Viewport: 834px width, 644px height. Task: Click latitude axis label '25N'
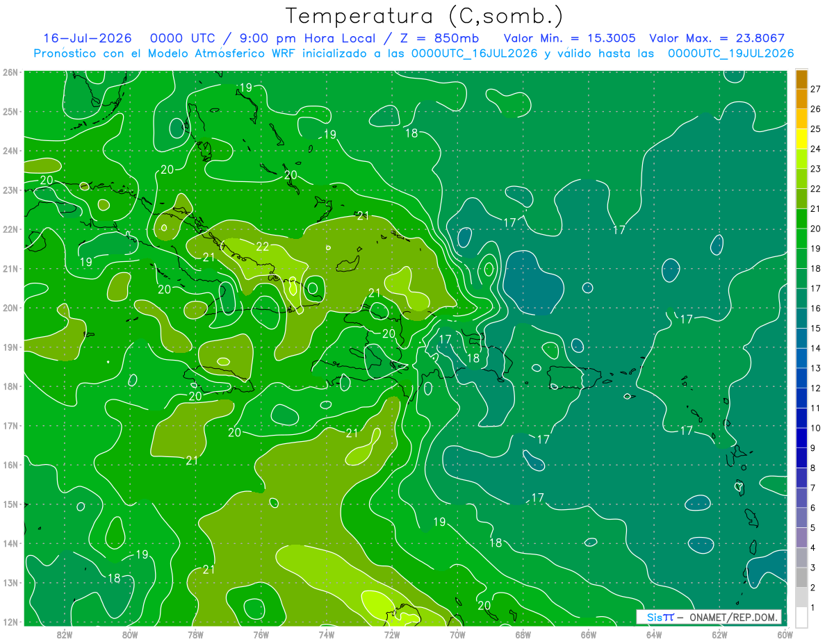coord(10,111)
